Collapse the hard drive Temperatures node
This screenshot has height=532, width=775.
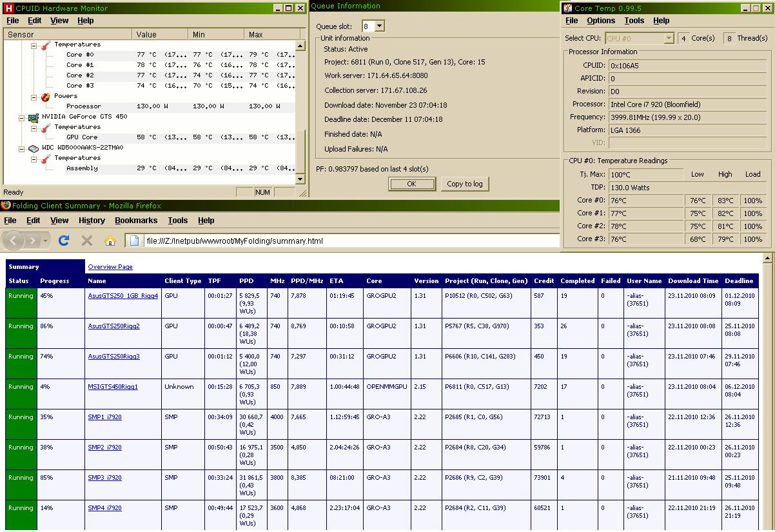[x=35, y=158]
